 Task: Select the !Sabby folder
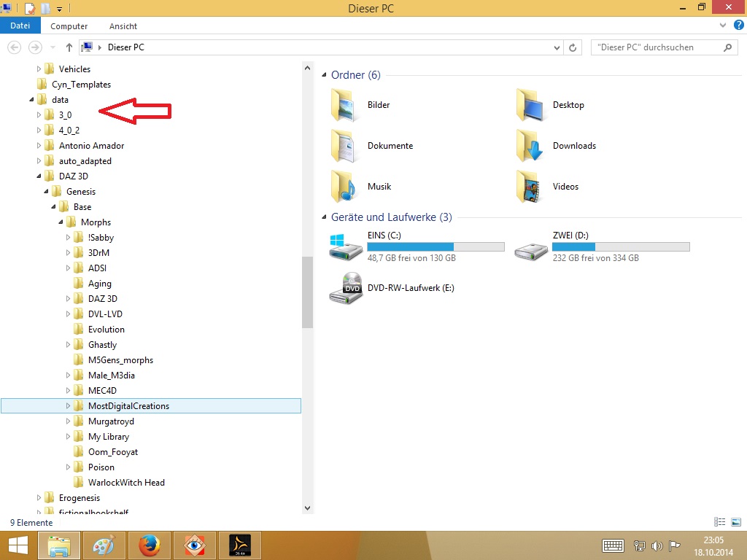(x=101, y=237)
